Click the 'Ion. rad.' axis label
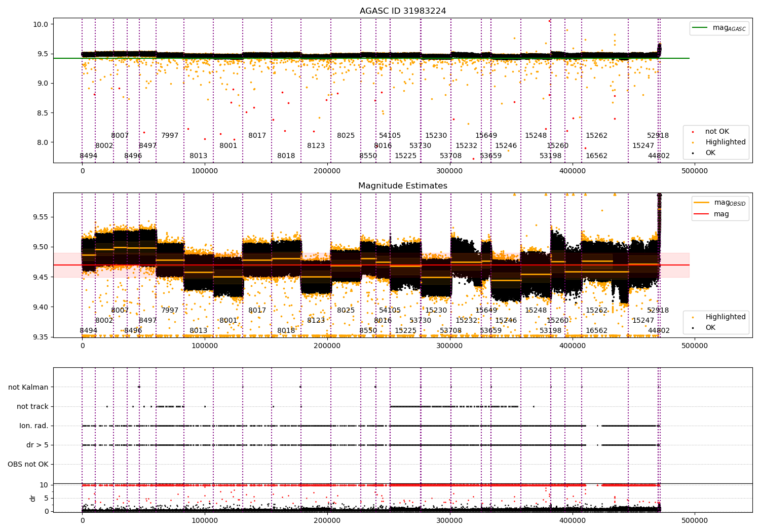The height and width of the screenshot is (532, 760). click(34, 426)
